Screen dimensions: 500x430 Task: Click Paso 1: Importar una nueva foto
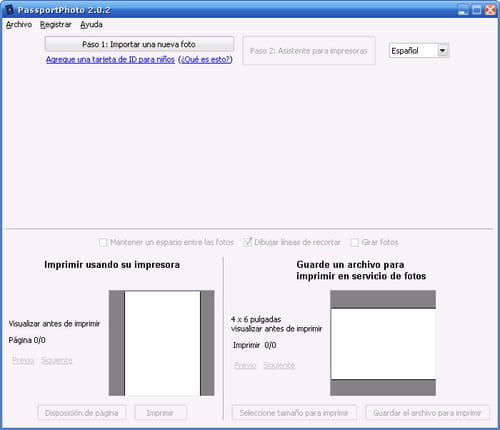(x=139, y=44)
